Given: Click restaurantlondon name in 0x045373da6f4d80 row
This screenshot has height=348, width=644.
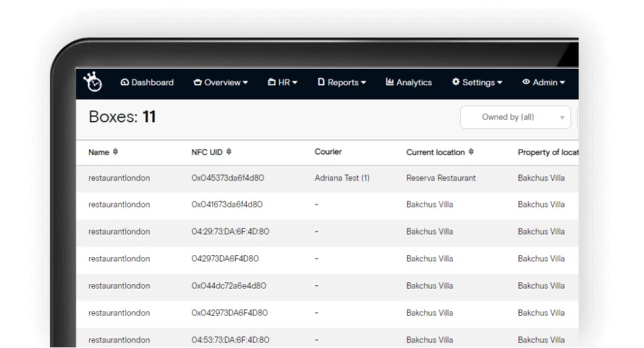Looking at the screenshot, I should tap(119, 178).
